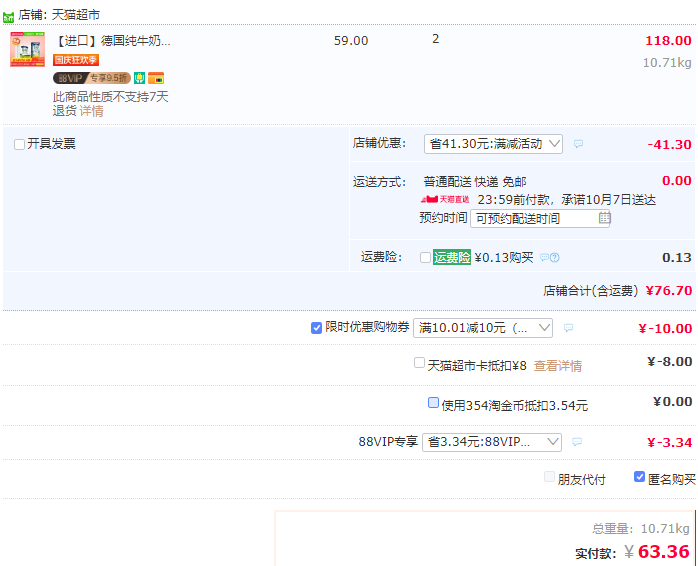Expand the 满10.01减10元 coupon dropdown

[483, 328]
